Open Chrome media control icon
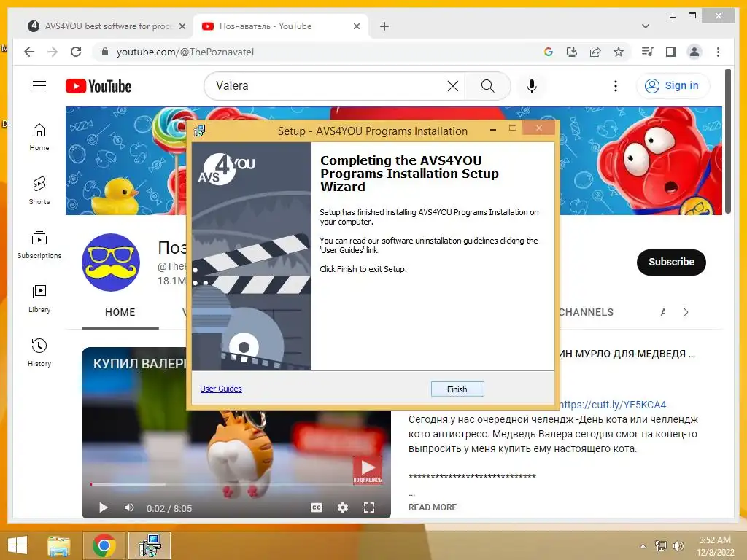 click(647, 52)
